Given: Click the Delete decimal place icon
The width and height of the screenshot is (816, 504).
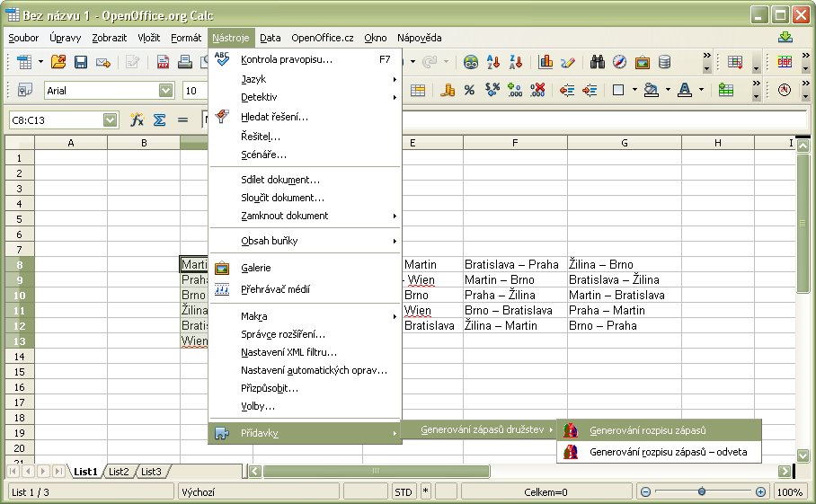Looking at the screenshot, I should tap(537, 91).
